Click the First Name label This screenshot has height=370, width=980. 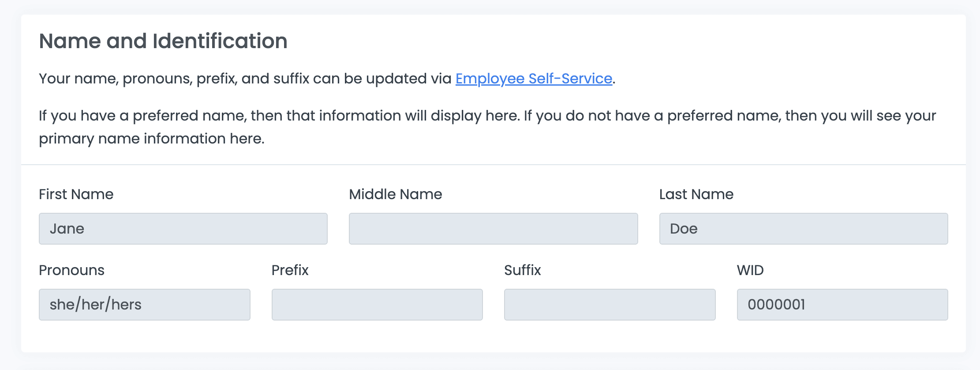[x=76, y=194]
